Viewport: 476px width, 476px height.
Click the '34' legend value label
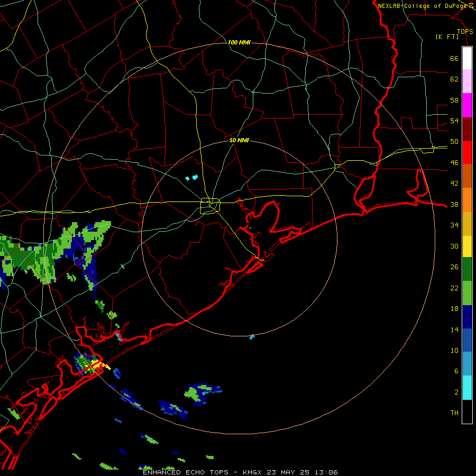[454, 225]
